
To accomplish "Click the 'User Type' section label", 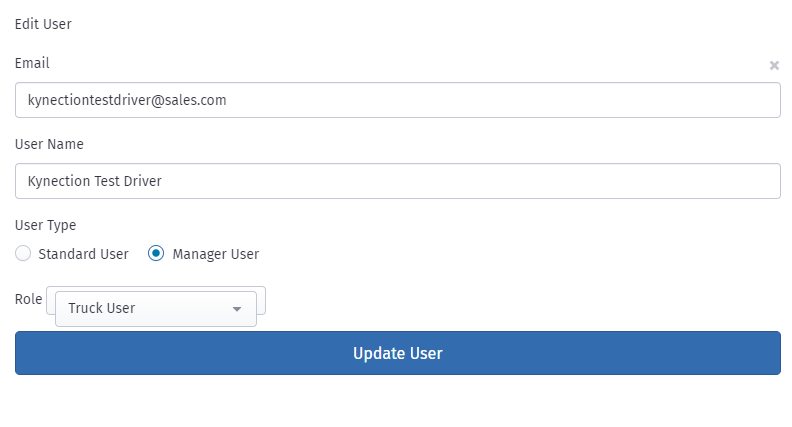I will (45, 225).
